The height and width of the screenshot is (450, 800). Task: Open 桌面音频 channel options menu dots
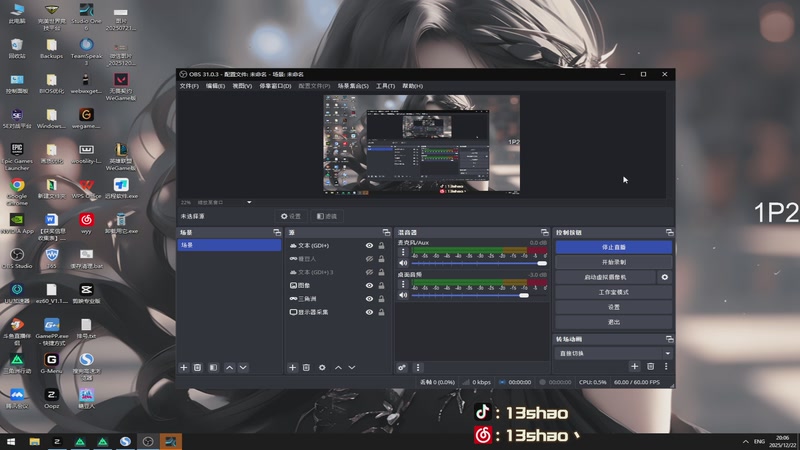[403, 284]
